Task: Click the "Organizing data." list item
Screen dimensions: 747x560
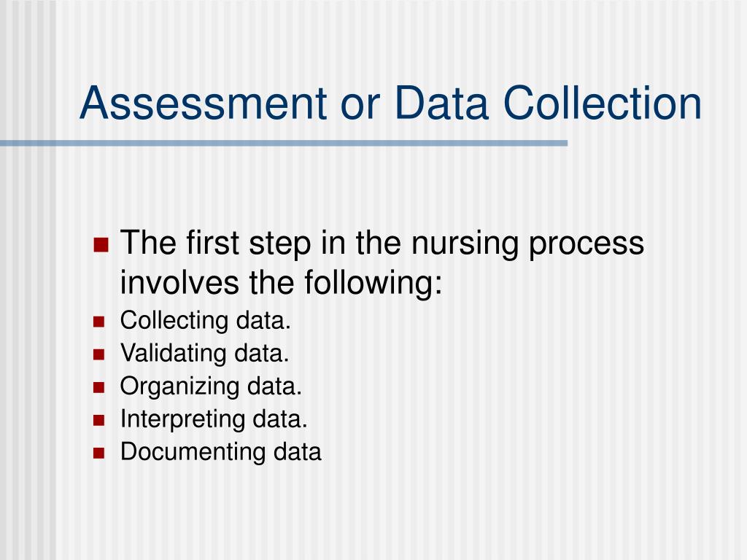Action: tap(211, 386)
